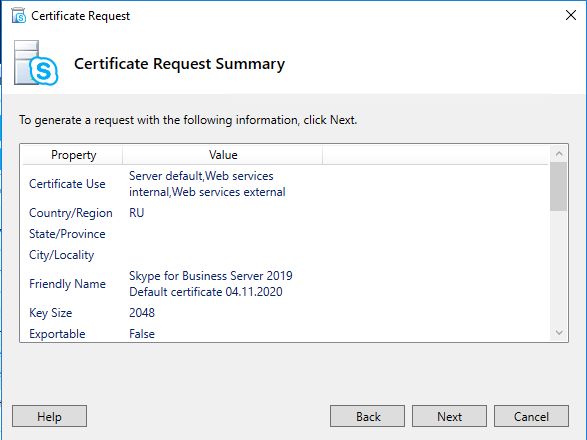Click the 2048 key size value
The width and height of the screenshot is (587, 440).
pos(142,313)
